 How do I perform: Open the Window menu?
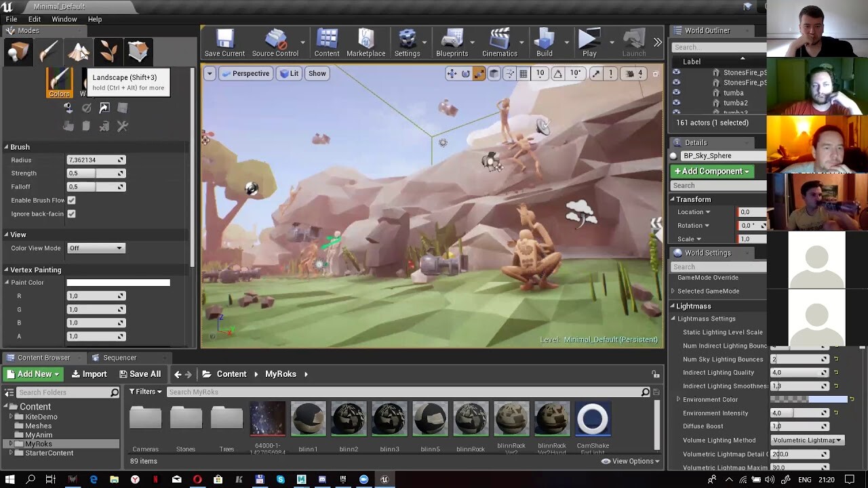[x=64, y=19]
